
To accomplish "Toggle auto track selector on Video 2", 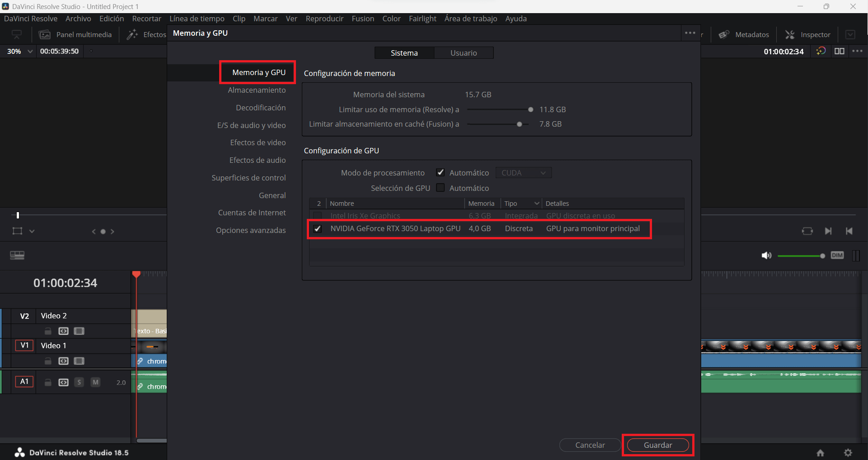I will click(x=64, y=331).
